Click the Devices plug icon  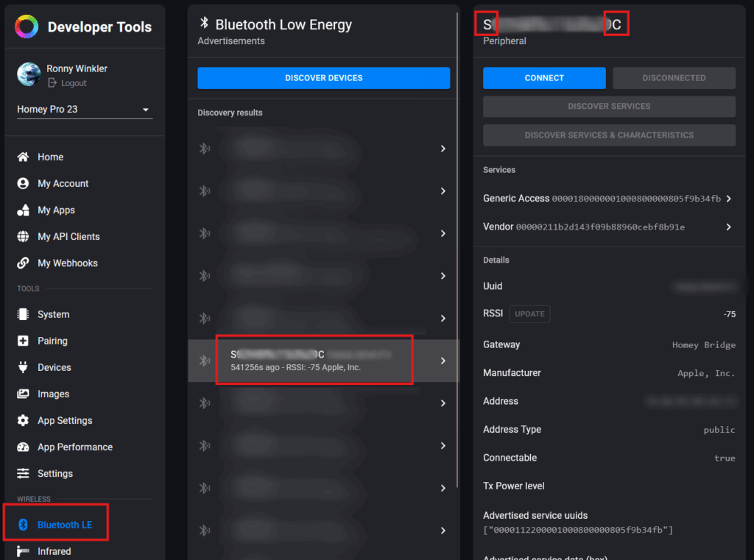point(23,367)
